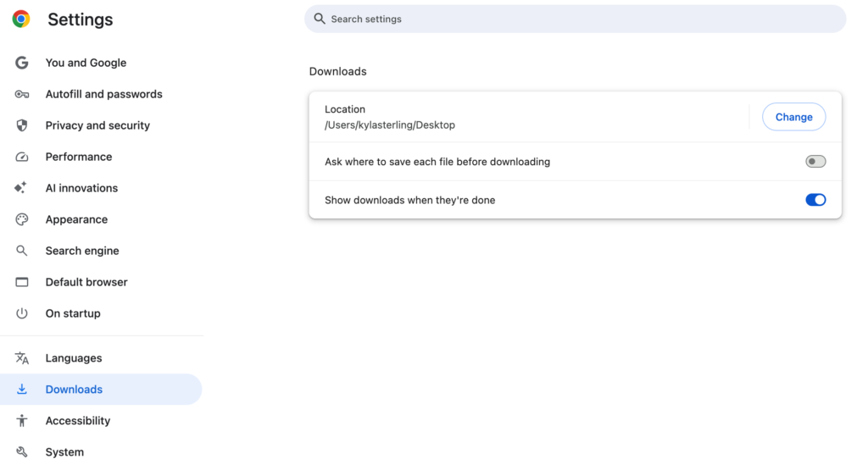
Task: Click the System wrench icon
Action: click(x=21, y=452)
